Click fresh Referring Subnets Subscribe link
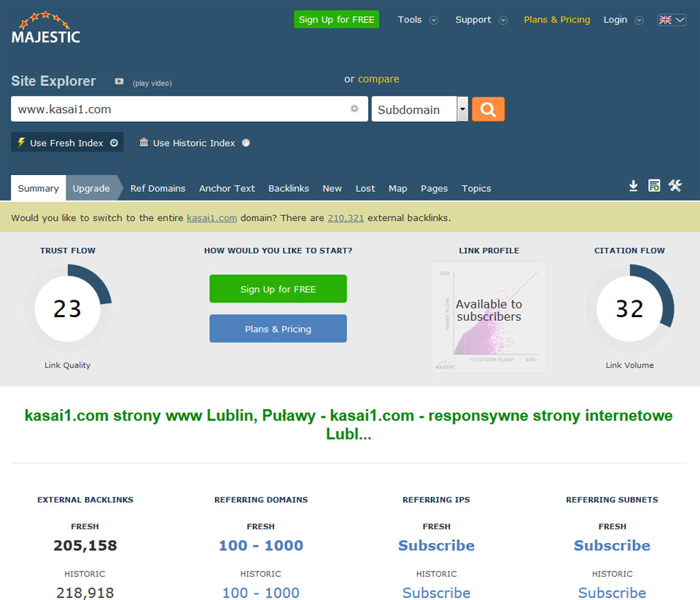Image resolution: width=700 pixels, height=600 pixels. click(612, 545)
